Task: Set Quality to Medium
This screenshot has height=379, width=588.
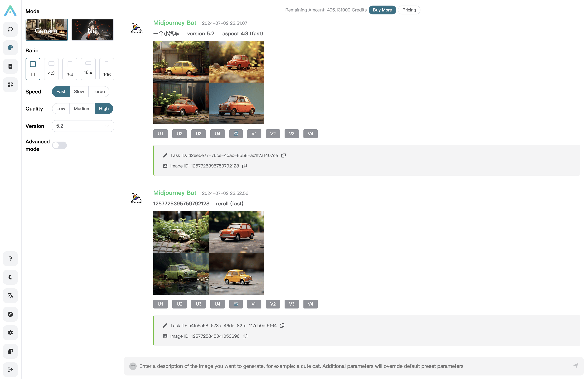Action: coord(82,108)
